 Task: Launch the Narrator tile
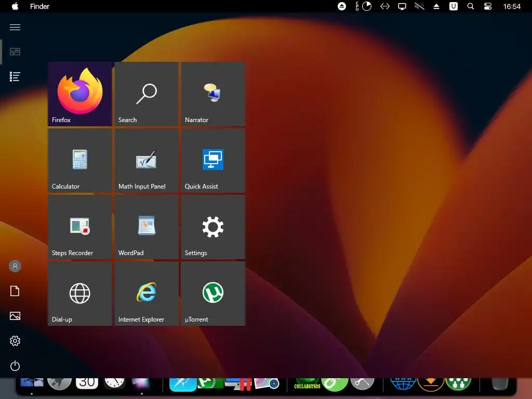(212, 94)
